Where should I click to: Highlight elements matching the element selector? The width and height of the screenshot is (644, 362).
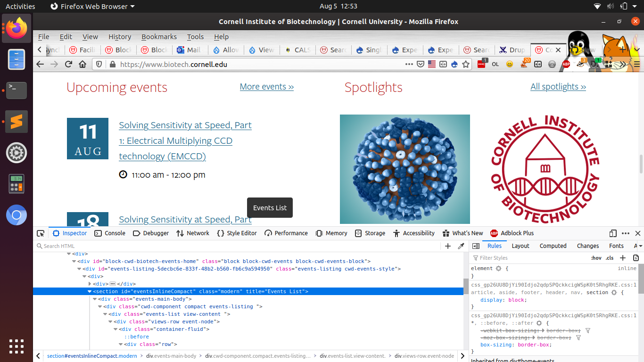pyautogui.click(x=498, y=268)
